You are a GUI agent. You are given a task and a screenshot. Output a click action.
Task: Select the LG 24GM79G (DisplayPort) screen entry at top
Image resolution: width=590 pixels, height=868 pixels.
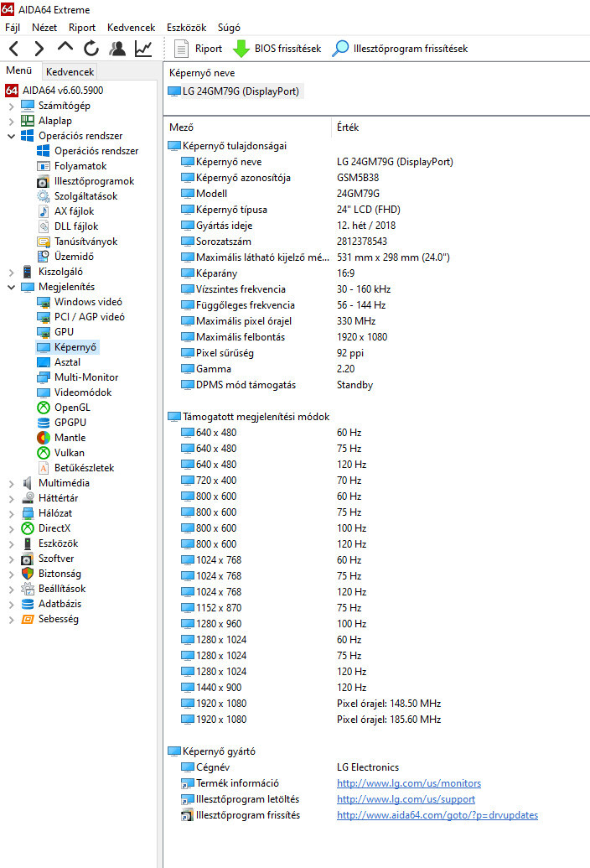pyautogui.click(x=235, y=91)
